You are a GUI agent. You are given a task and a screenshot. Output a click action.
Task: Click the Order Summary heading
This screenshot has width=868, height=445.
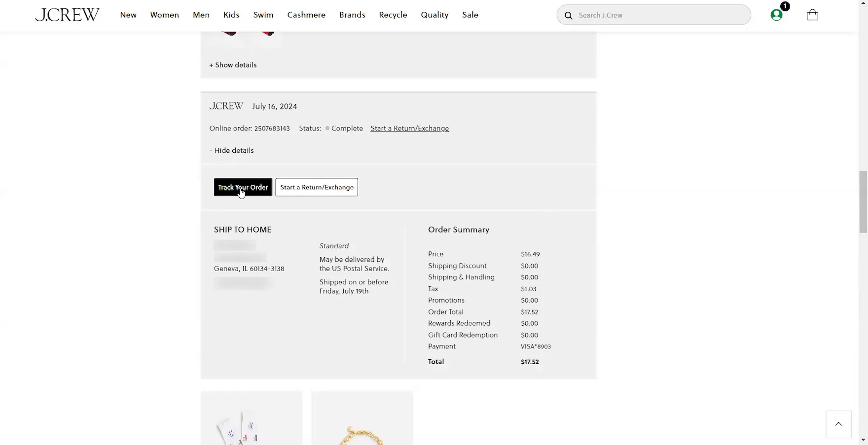[x=459, y=230]
